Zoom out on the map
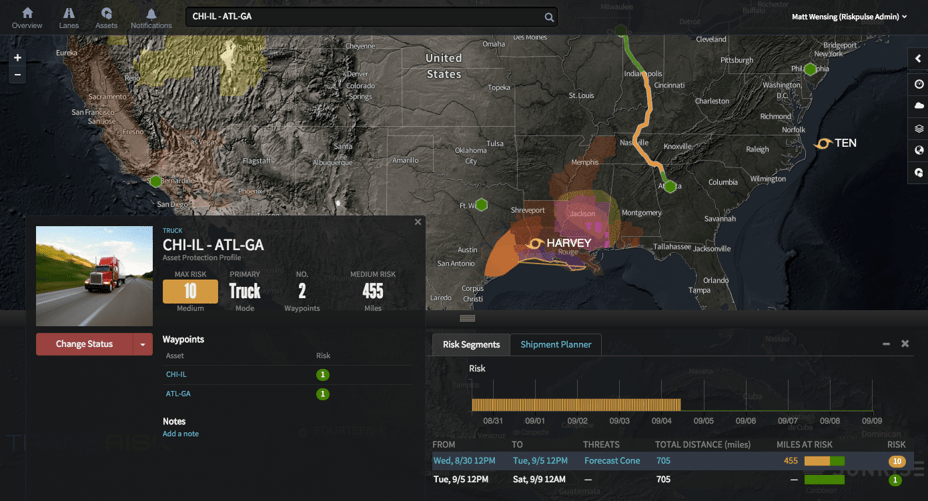This screenshot has height=501, width=928. point(17,75)
